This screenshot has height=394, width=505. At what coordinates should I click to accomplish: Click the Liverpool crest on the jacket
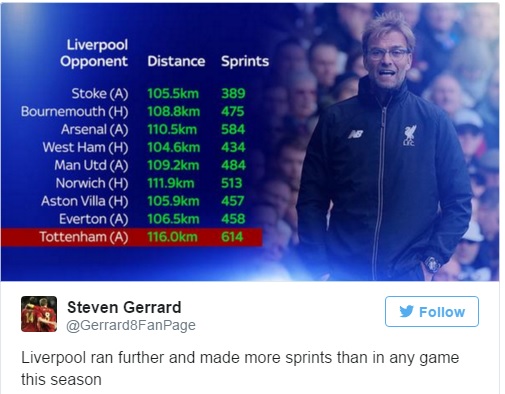pyautogui.click(x=410, y=135)
